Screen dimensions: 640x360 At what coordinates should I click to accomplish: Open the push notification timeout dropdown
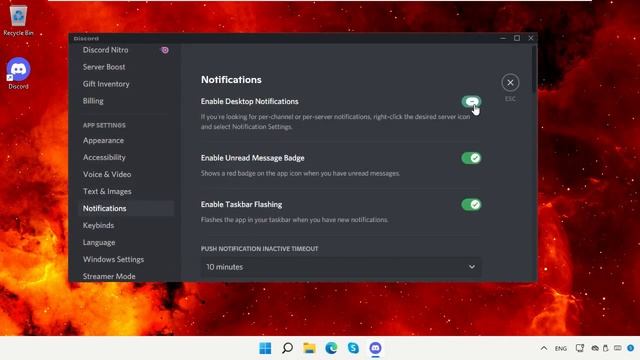coord(341,267)
